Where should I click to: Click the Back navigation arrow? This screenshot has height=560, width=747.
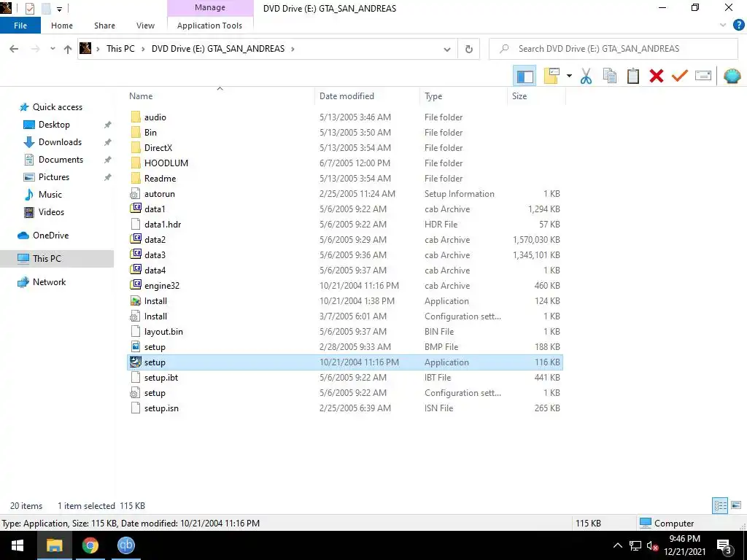click(x=14, y=49)
